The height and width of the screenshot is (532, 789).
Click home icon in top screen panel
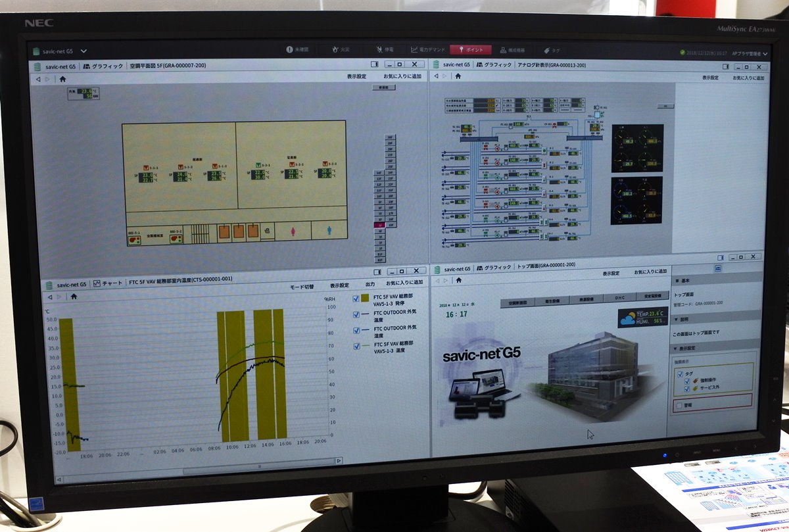tap(458, 279)
